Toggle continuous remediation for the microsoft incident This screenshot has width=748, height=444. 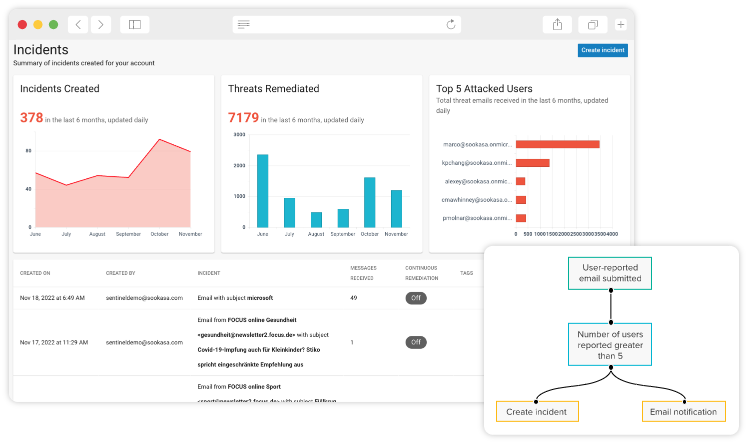tap(415, 298)
